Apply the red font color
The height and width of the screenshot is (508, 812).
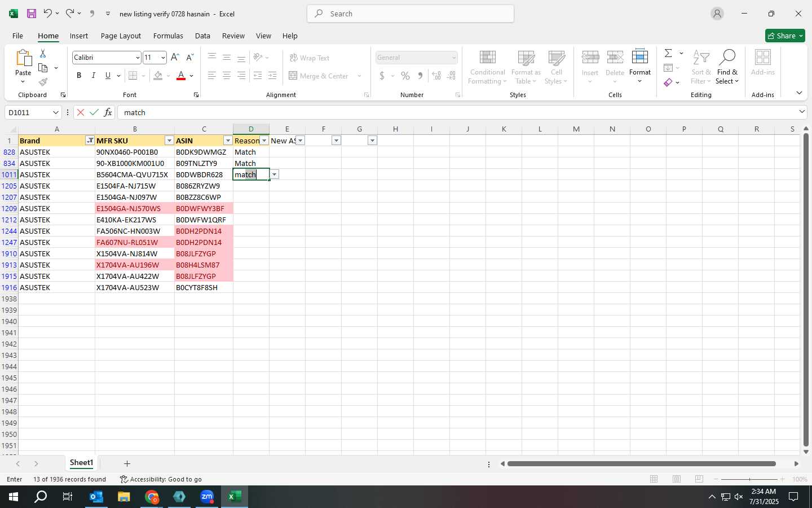pos(181,76)
